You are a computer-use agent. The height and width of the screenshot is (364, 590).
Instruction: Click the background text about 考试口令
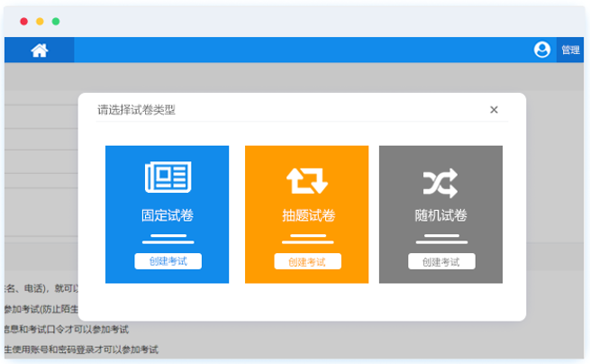[x=68, y=330]
